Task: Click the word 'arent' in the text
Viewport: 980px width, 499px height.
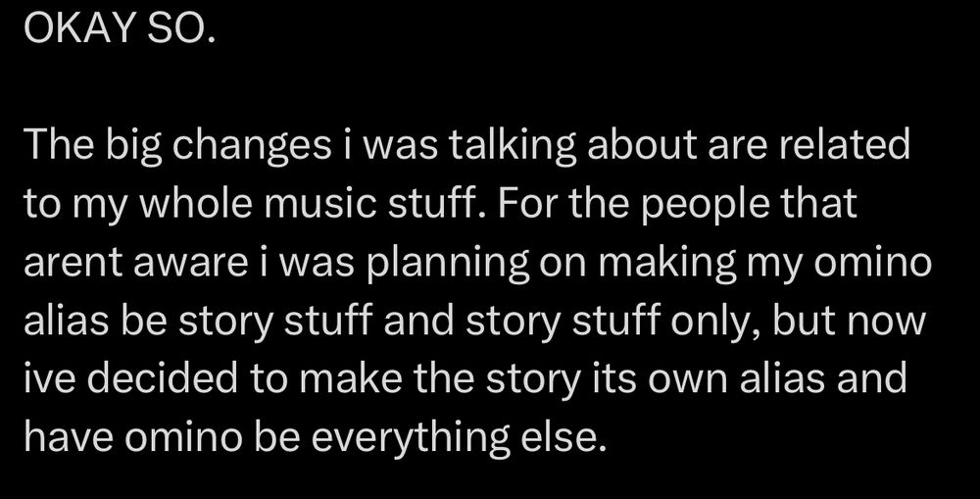Action: 73,263
